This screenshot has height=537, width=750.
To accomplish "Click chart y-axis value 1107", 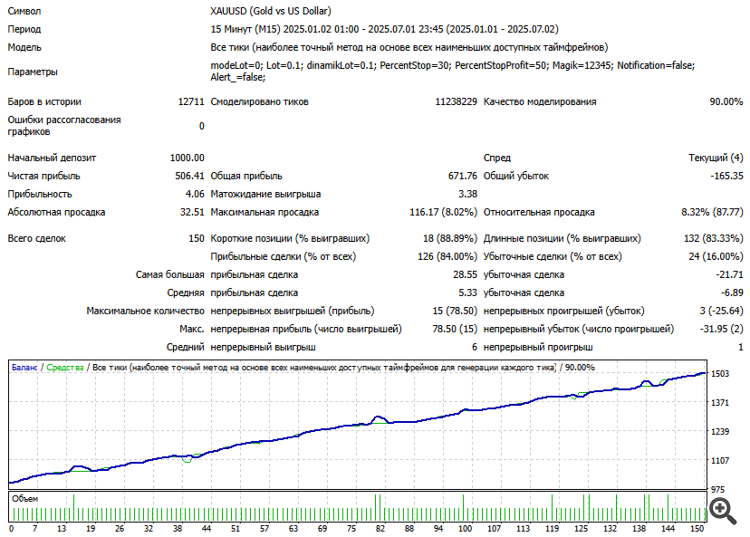I will [x=720, y=461].
